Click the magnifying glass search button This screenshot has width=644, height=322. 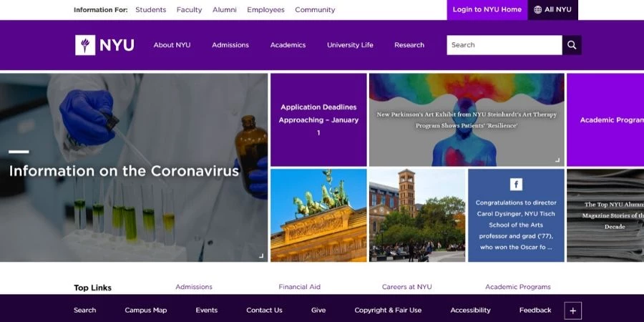pos(572,45)
